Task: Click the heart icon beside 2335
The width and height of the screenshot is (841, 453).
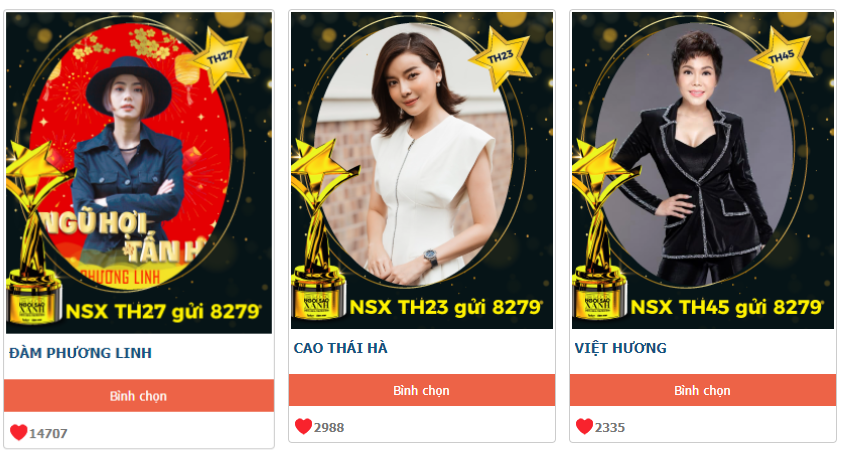Action: coord(585,426)
